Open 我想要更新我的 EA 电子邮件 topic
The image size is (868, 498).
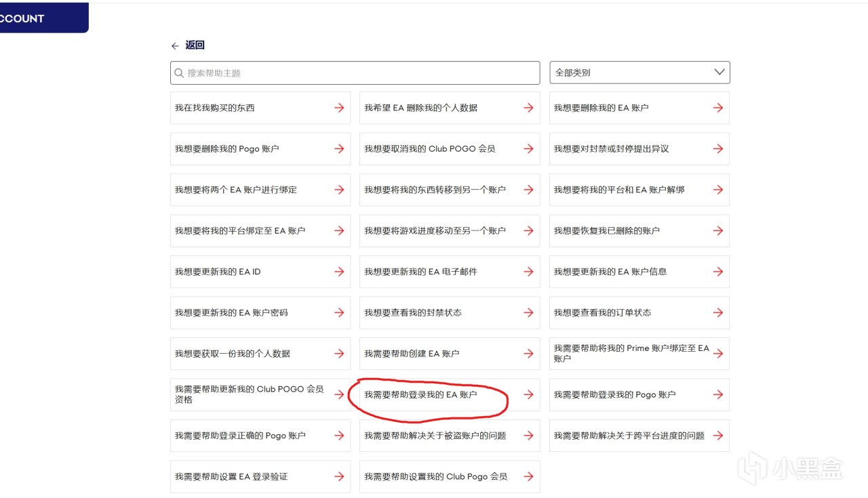pos(450,272)
